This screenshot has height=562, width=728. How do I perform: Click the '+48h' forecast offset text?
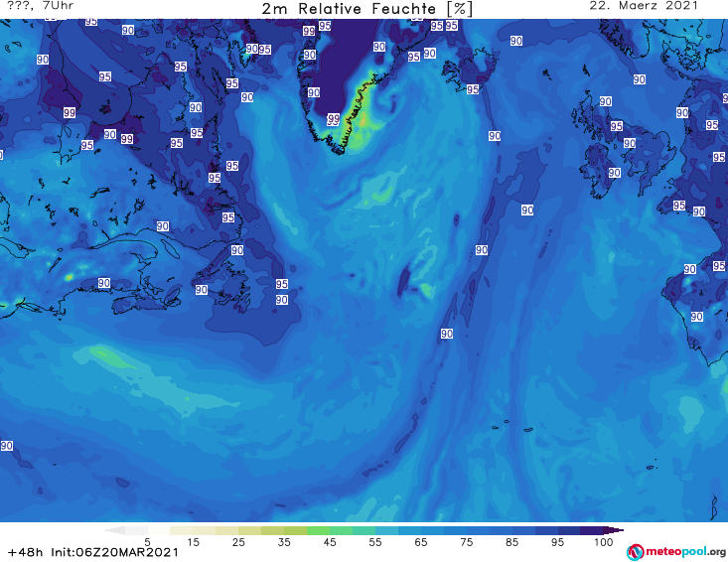[x=26, y=552]
